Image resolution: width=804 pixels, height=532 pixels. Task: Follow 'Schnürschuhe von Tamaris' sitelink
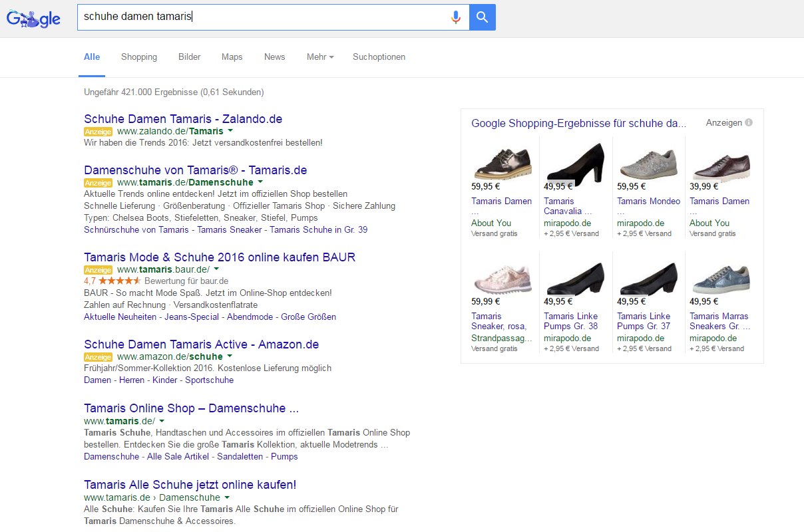pyautogui.click(x=136, y=229)
